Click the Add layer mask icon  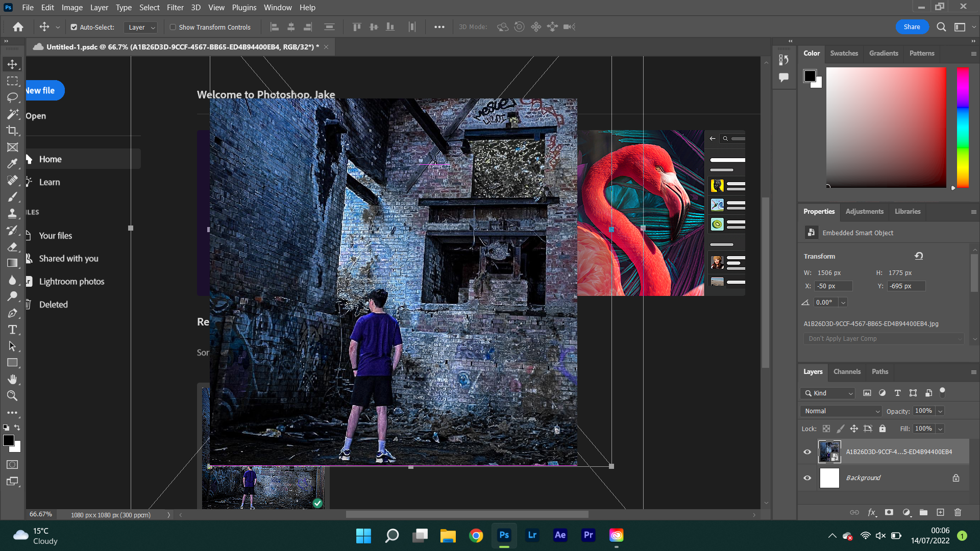[890, 512]
